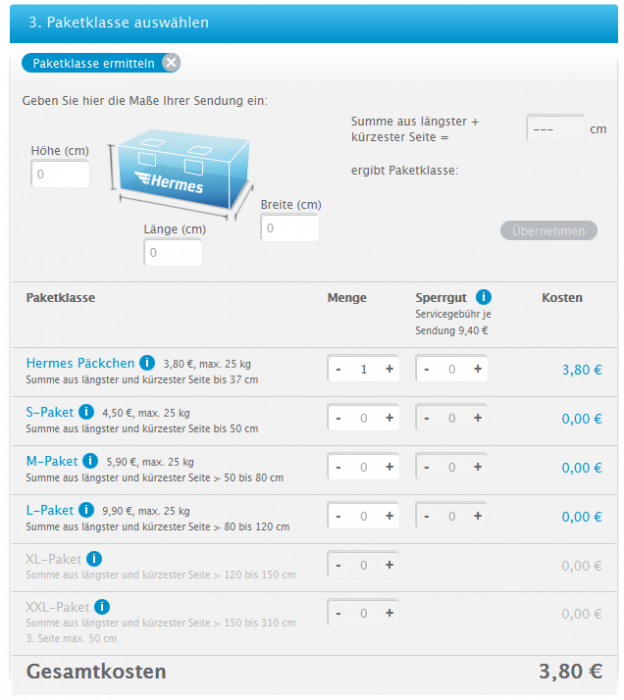Click text '3. Seite max. 50 cm'
Viewport: 624px width, 700px height.
[71, 638]
